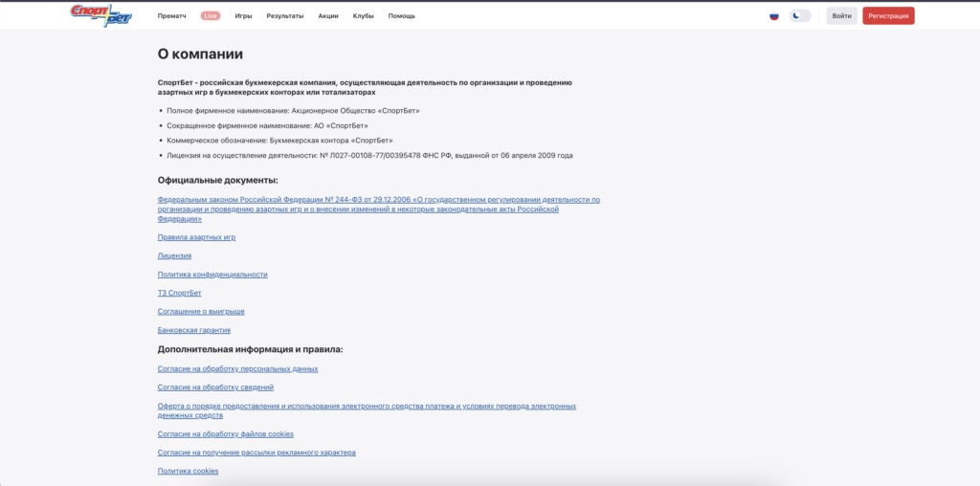Open the Игры menu item
The image size is (980, 486).
(x=244, y=16)
